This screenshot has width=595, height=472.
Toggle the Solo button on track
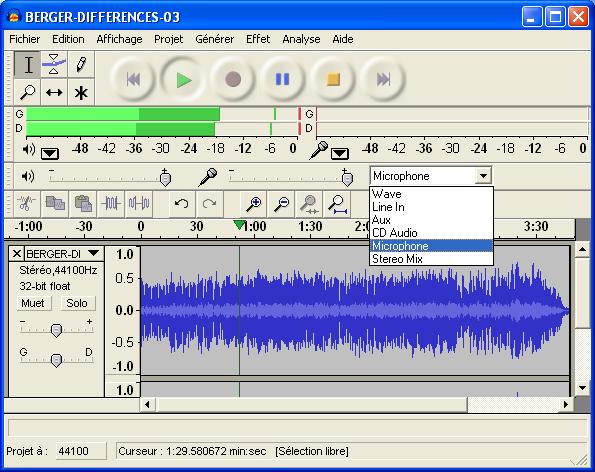point(77,303)
